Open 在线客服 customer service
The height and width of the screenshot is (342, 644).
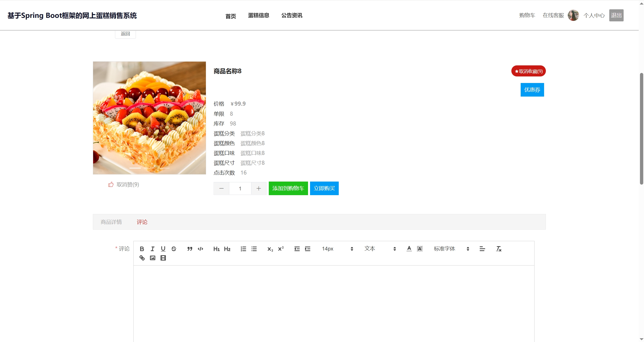[553, 15]
